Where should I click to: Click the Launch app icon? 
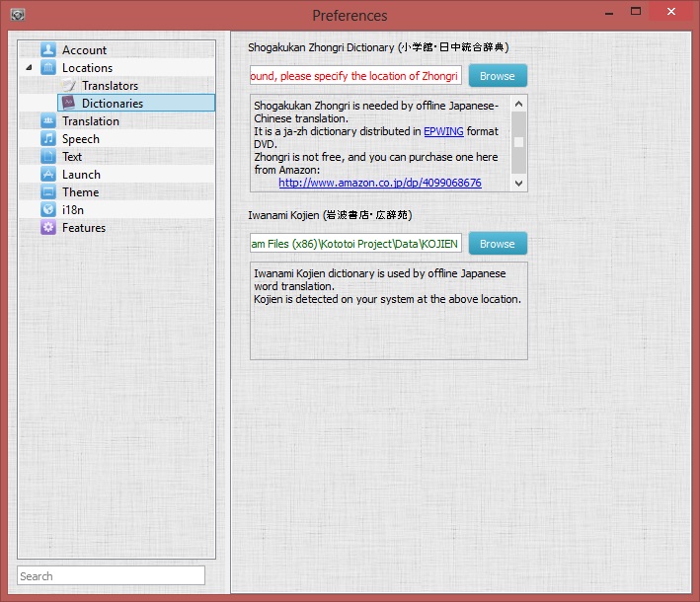(x=48, y=174)
